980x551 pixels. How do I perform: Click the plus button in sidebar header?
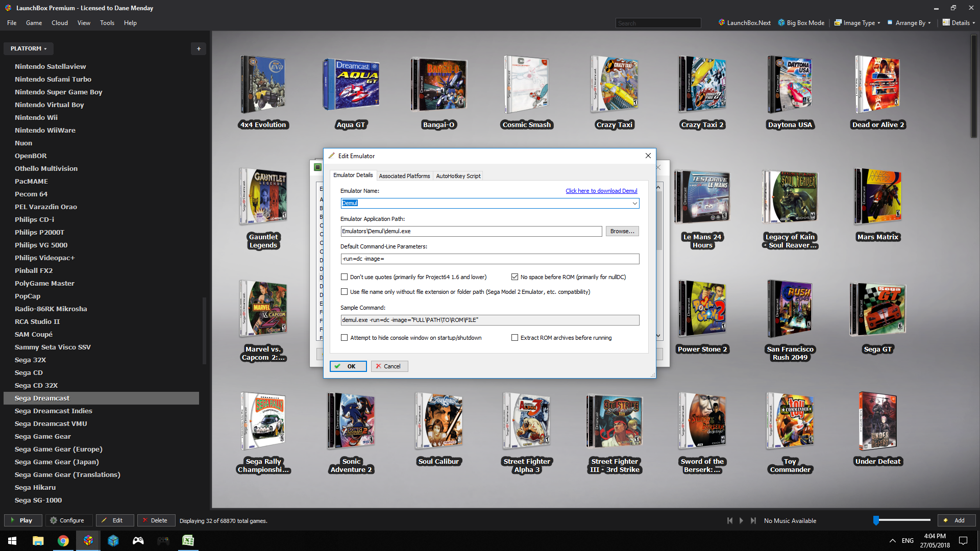click(x=199, y=48)
